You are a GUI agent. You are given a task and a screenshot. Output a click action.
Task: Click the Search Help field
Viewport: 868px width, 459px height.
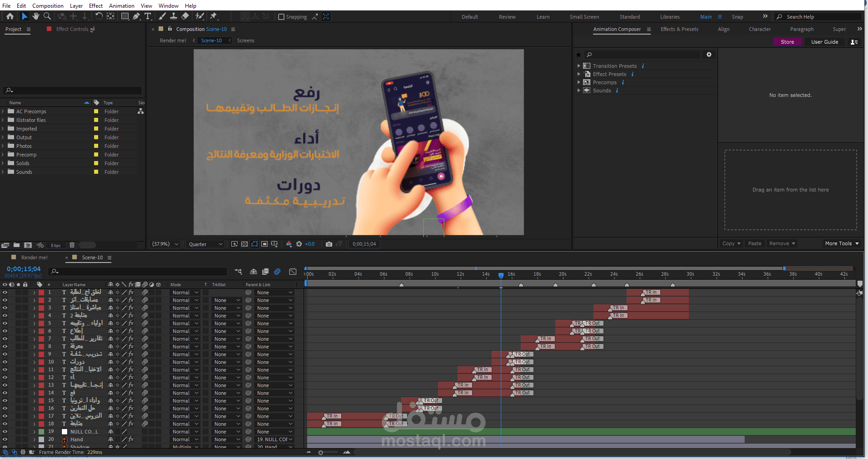819,17
